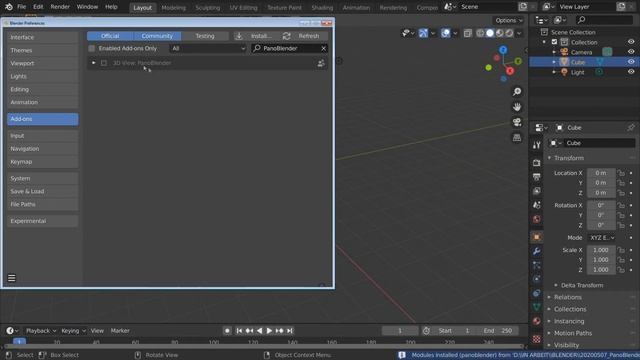This screenshot has height=360, width=640.
Task: Open Keymap section in Preferences
Action: click(x=42, y=162)
